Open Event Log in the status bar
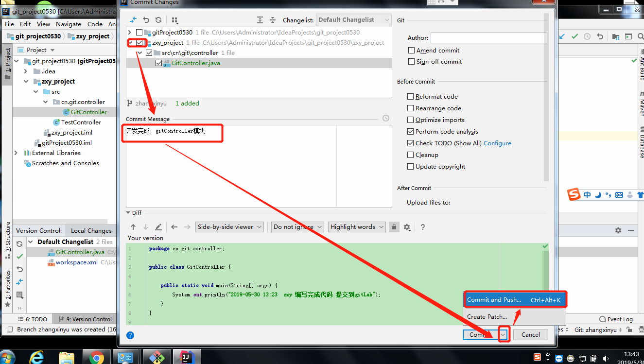This screenshot has width=644, height=364. 616,319
